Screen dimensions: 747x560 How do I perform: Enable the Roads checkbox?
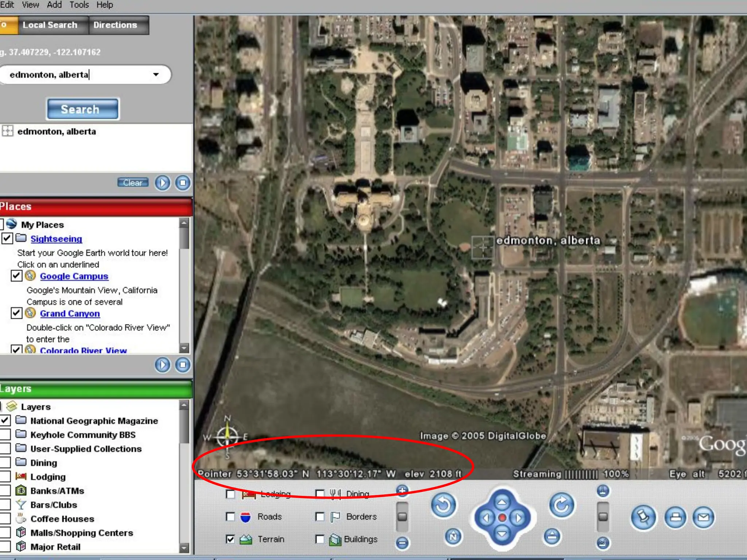tap(230, 517)
